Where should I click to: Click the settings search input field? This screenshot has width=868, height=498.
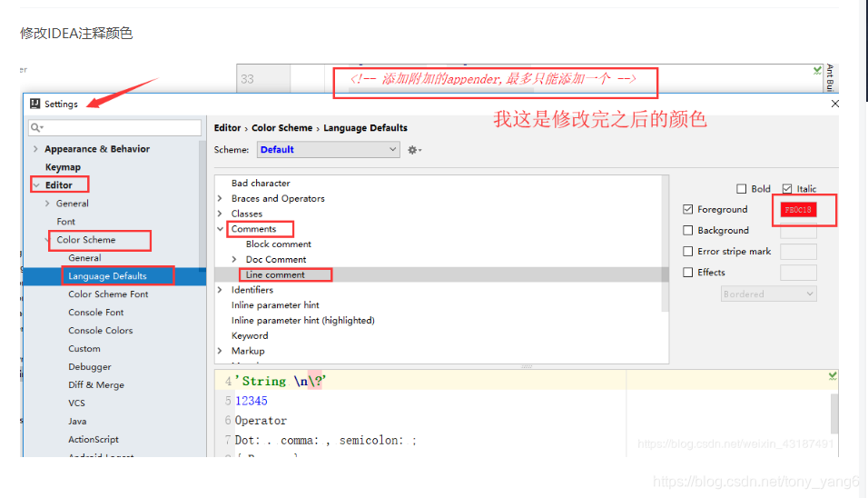[115, 127]
